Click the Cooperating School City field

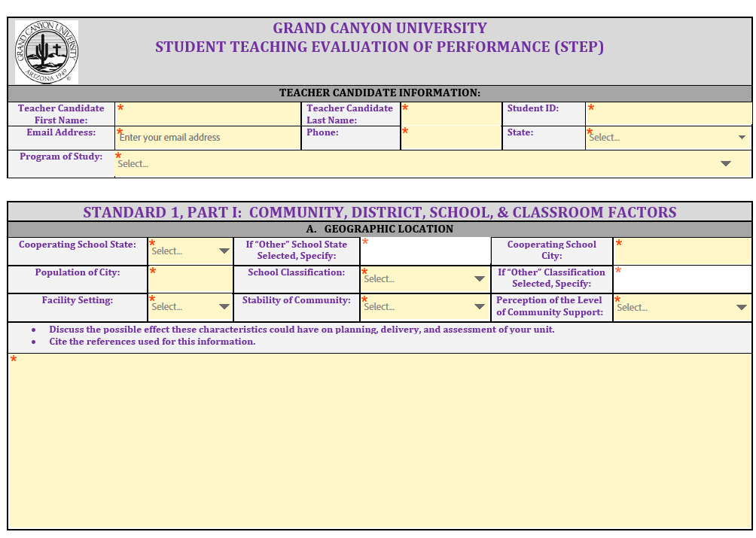(x=682, y=251)
